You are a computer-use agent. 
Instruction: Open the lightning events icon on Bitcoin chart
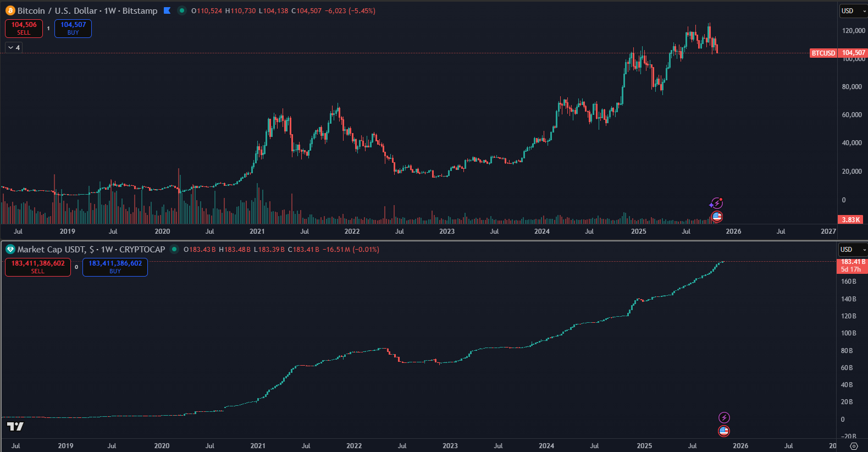click(x=716, y=203)
